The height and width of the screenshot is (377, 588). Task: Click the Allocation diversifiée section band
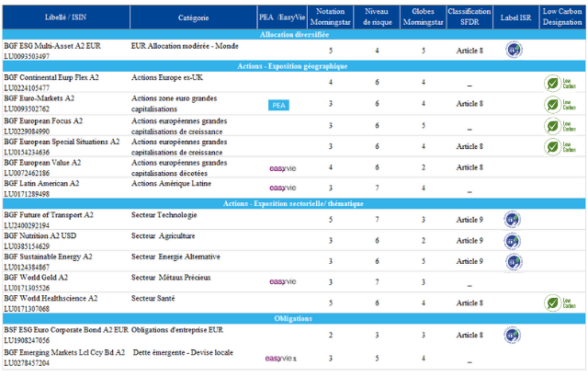click(294, 35)
